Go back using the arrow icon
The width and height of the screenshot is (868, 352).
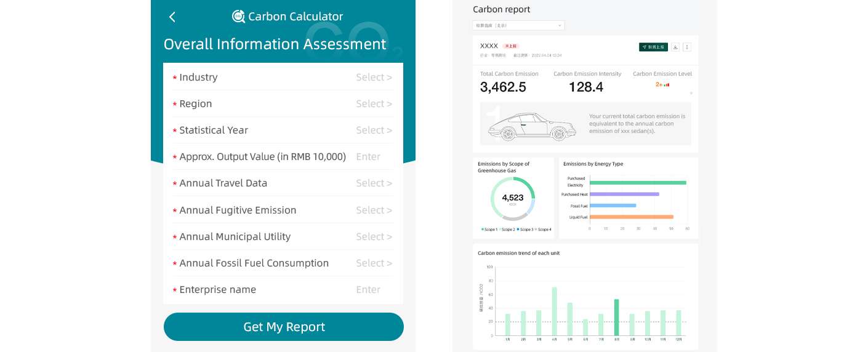point(172,17)
